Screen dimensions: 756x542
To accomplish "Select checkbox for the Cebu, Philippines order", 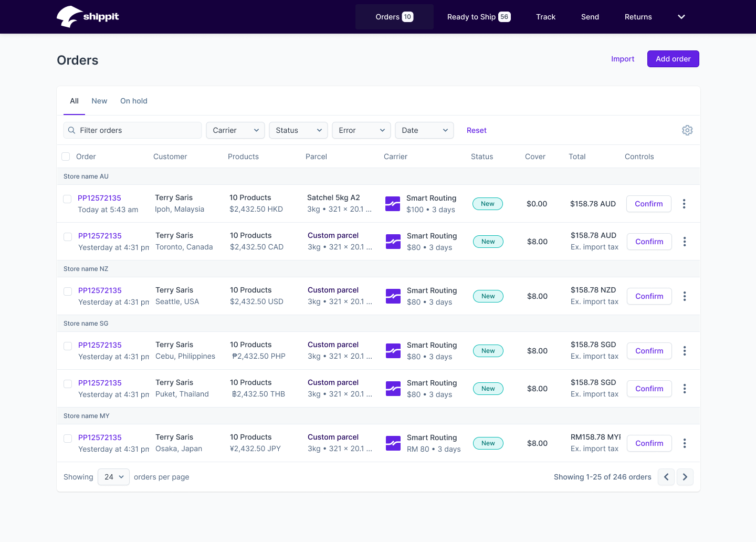I will pos(68,346).
